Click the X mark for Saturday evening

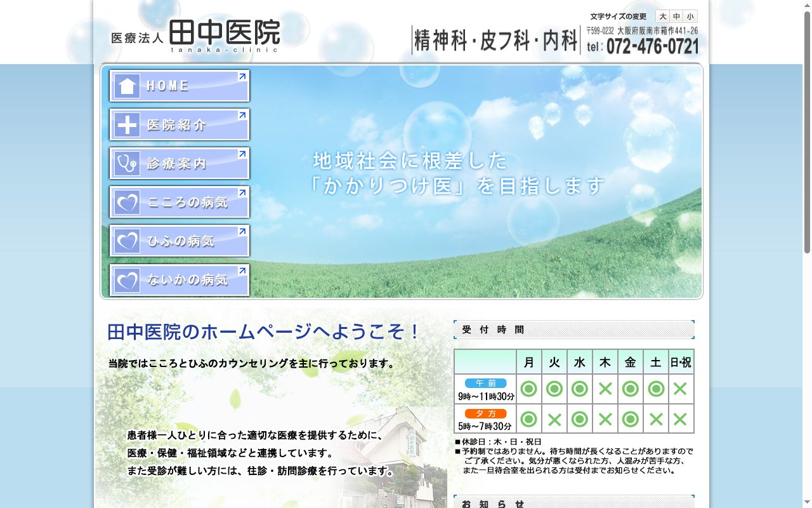[656, 419]
